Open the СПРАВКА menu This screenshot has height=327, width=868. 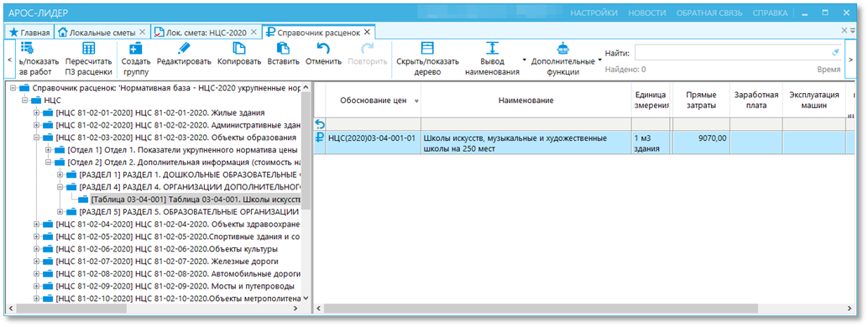tap(770, 13)
